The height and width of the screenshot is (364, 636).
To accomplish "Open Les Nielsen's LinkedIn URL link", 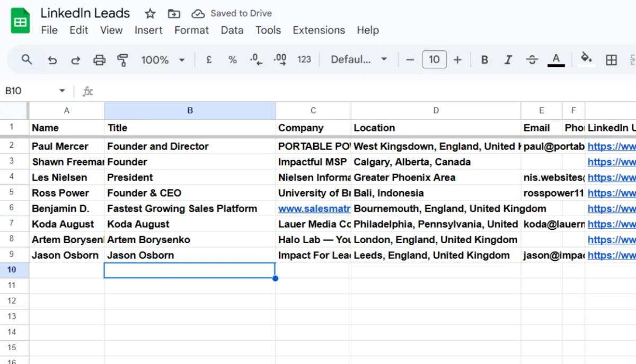I will 612,177.
